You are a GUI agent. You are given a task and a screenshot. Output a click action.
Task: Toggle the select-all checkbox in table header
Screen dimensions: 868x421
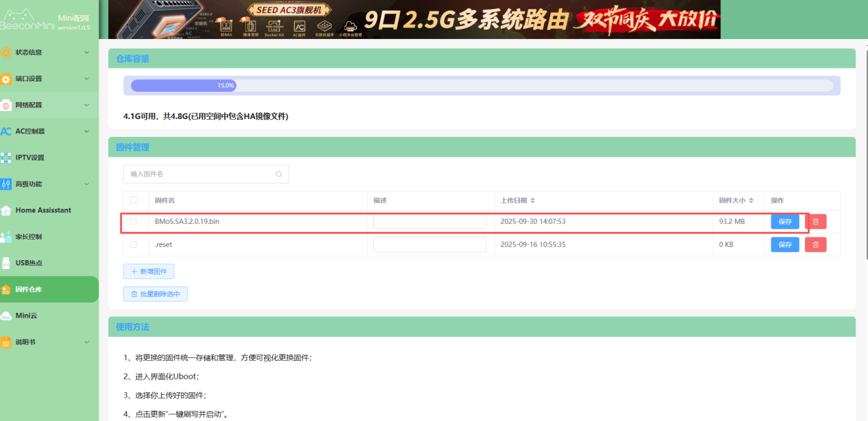[134, 200]
